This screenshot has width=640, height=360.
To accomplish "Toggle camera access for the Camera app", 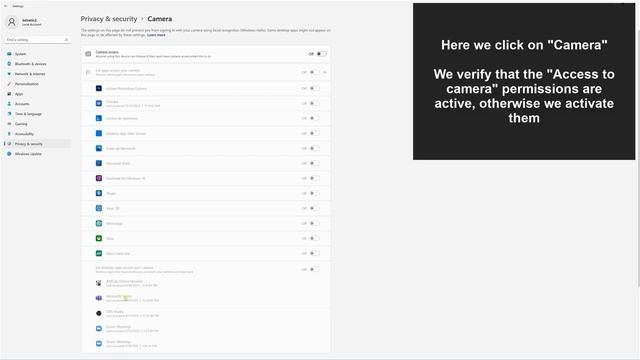I will 314,103.
